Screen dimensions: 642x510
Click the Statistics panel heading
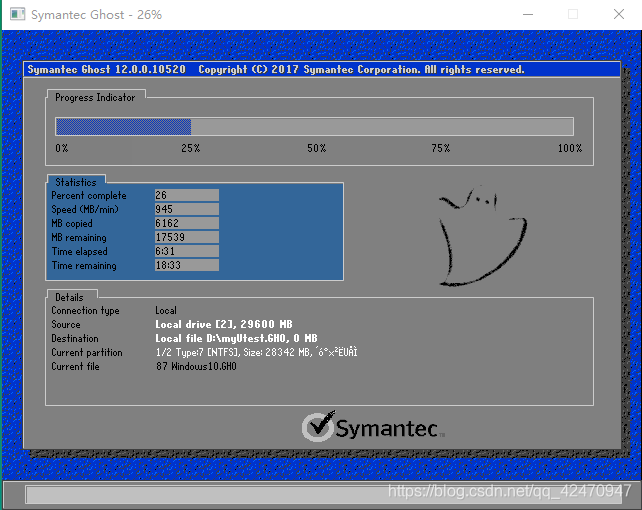click(x=76, y=182)
